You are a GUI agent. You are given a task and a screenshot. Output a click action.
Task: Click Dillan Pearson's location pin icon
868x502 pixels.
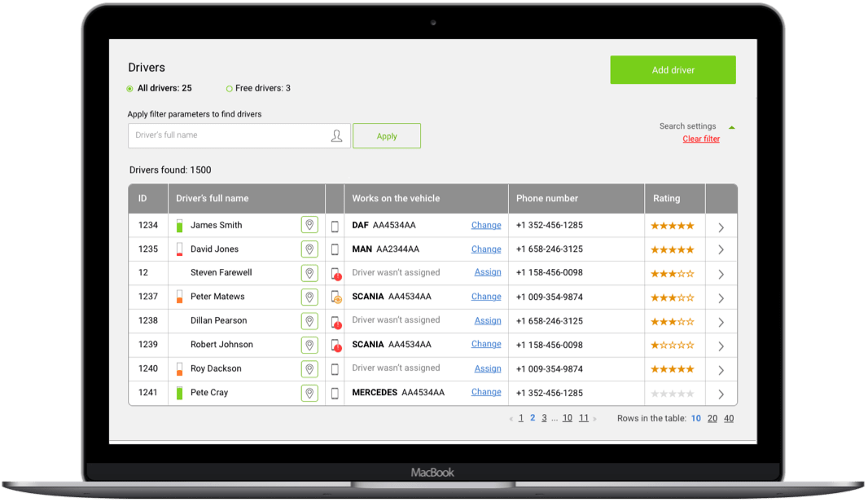pyautogui.click(x=309, y=321)
